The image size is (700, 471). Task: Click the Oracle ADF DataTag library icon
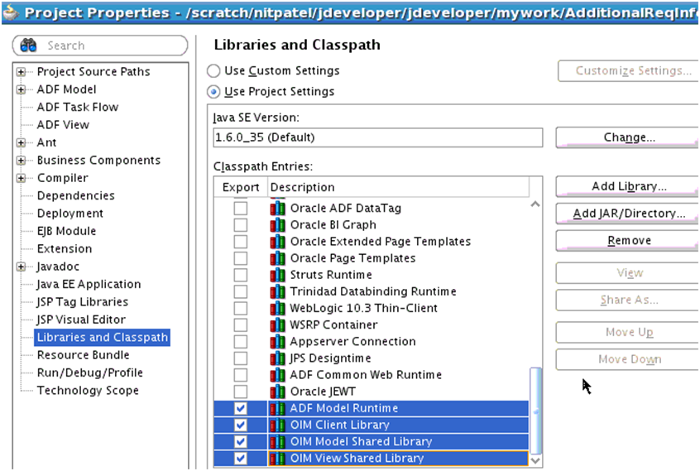point(277,208)
